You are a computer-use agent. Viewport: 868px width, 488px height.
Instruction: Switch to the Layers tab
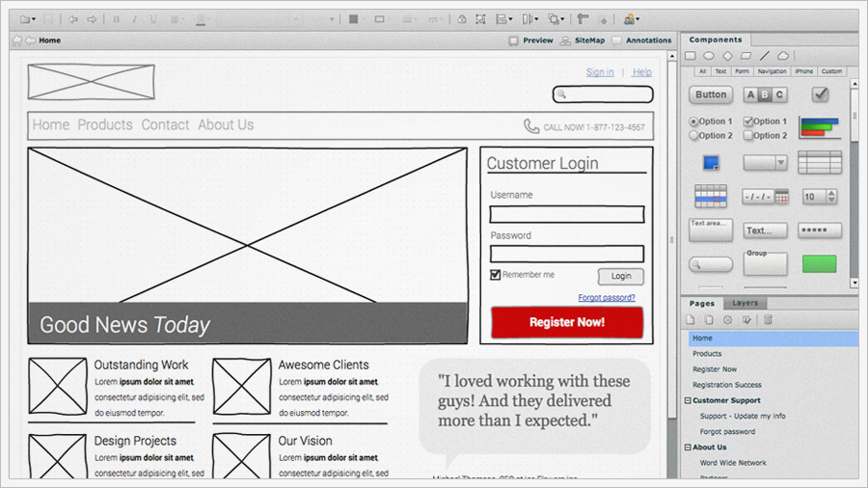[745, 303]
